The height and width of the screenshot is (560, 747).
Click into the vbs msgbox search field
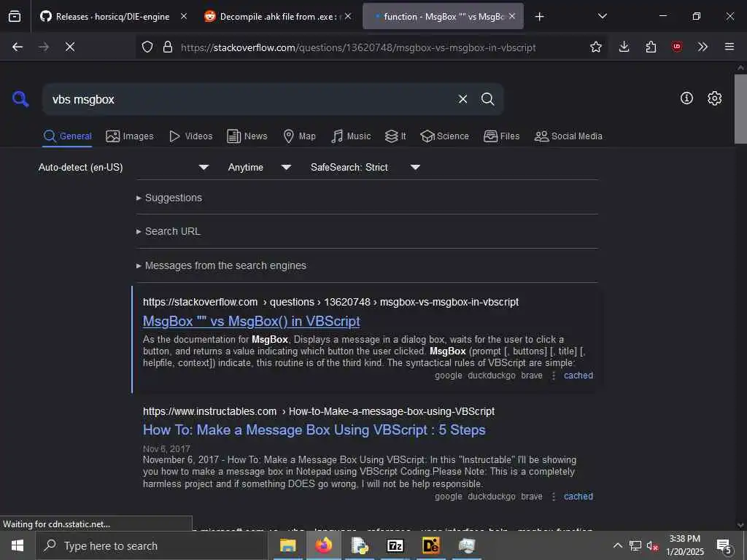(x=248, y=99)
